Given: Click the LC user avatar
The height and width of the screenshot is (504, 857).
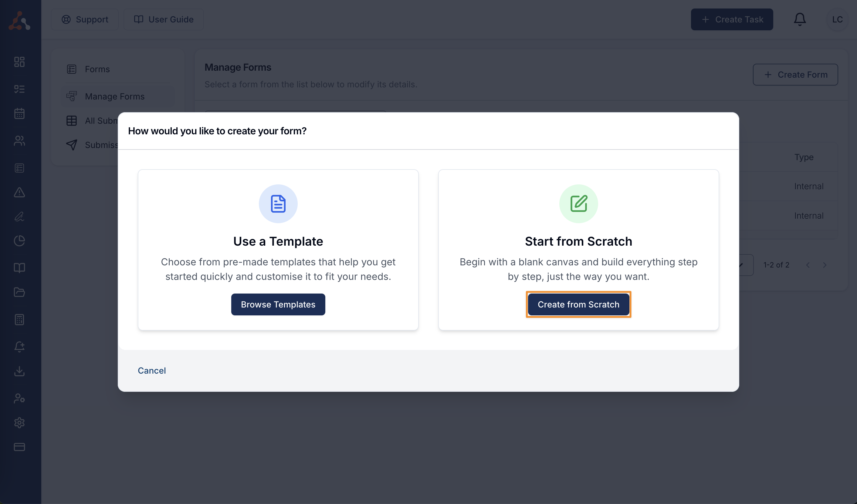Looking at the screenshot, I should 837,19.
